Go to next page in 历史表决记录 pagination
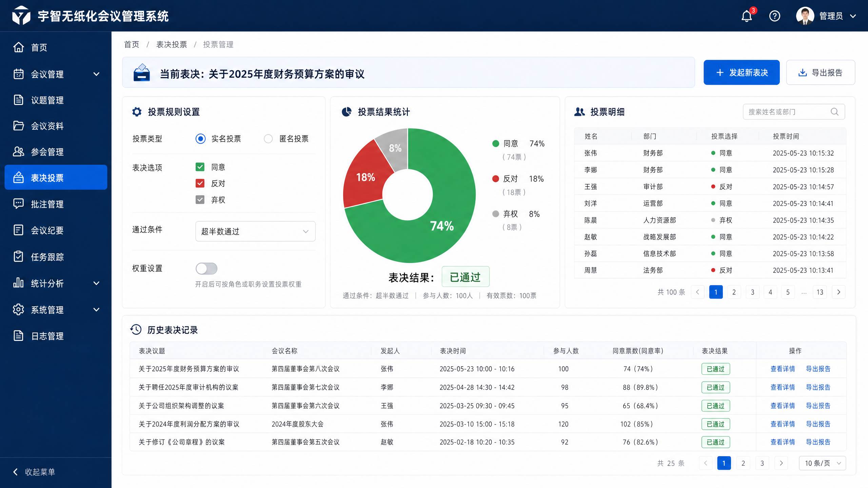Image resolution: width=868 pixels, height=488 pixels. pos(781,463)
